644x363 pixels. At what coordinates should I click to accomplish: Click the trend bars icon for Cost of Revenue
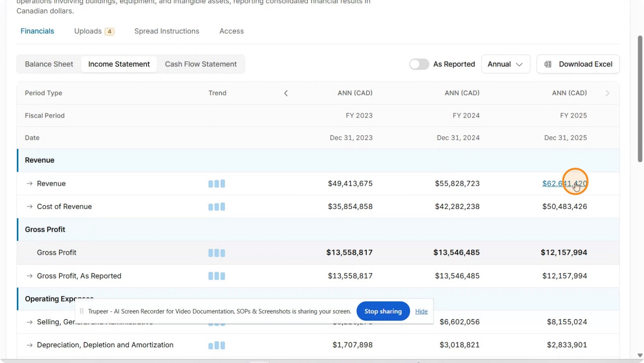[x=217, y=207]
